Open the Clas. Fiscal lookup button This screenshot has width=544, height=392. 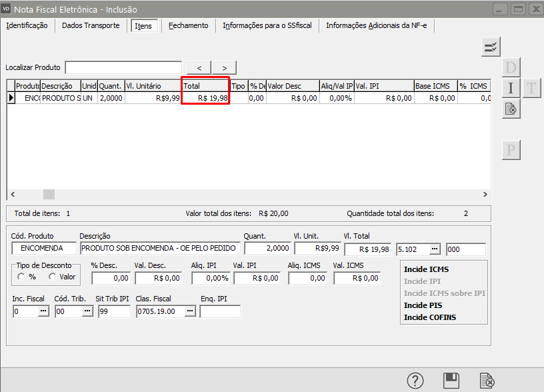tap(190, 311)
